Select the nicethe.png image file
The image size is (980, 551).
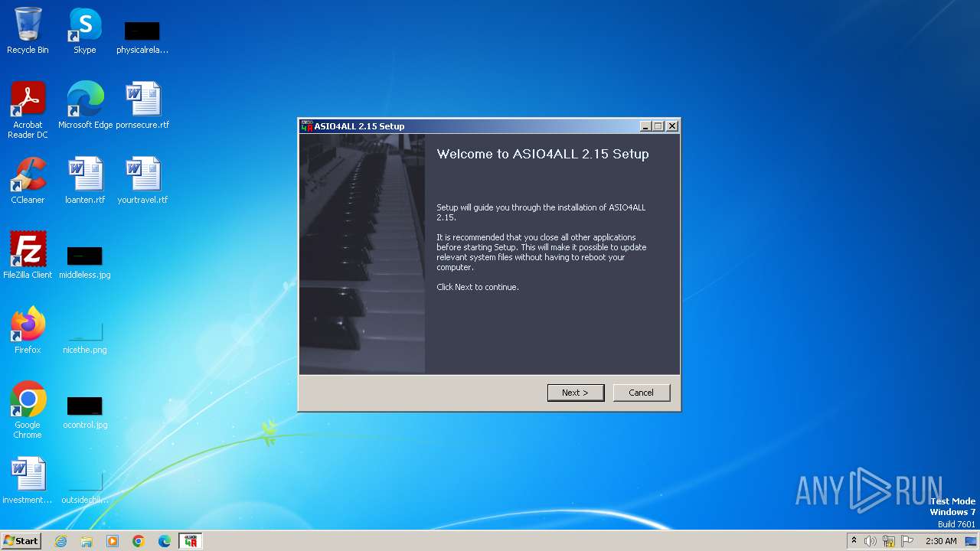click(85, 337)
